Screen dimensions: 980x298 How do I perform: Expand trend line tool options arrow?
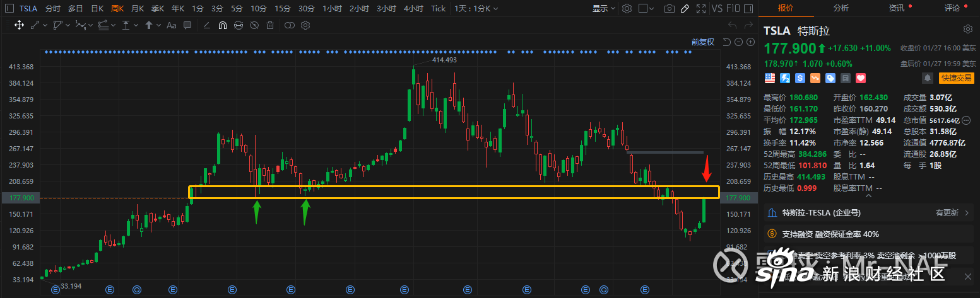(45, 25)
